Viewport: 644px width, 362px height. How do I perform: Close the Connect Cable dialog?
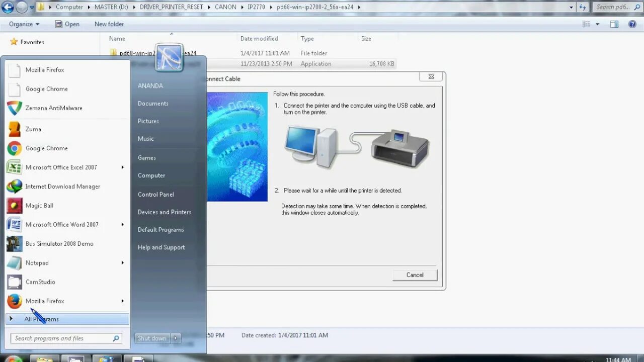coord(431,76)
